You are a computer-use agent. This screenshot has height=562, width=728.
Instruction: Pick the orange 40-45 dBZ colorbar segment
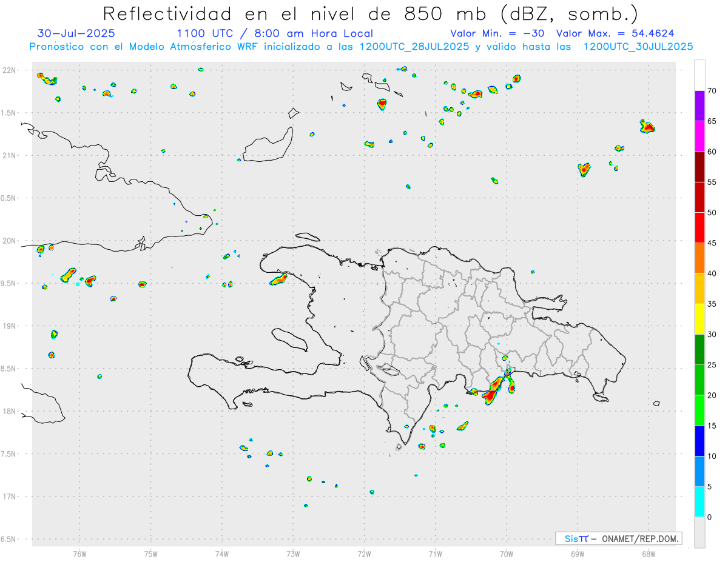click(x=699, y=258)
